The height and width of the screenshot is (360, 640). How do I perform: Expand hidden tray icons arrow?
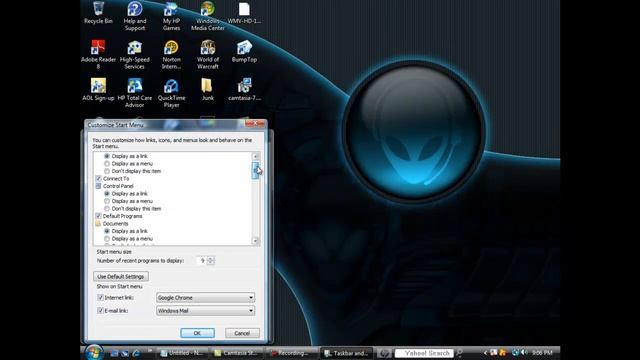[485, 353]
